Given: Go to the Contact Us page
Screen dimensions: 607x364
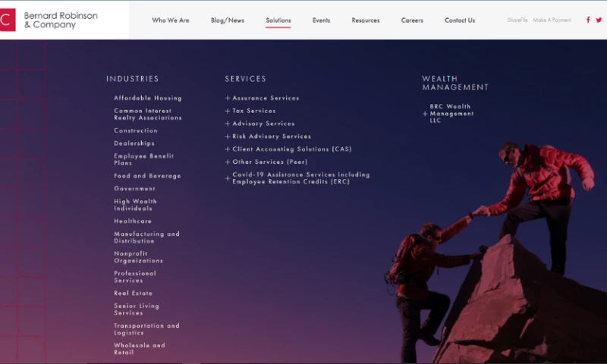Looking at the screenshot, I should pos(460,20).
